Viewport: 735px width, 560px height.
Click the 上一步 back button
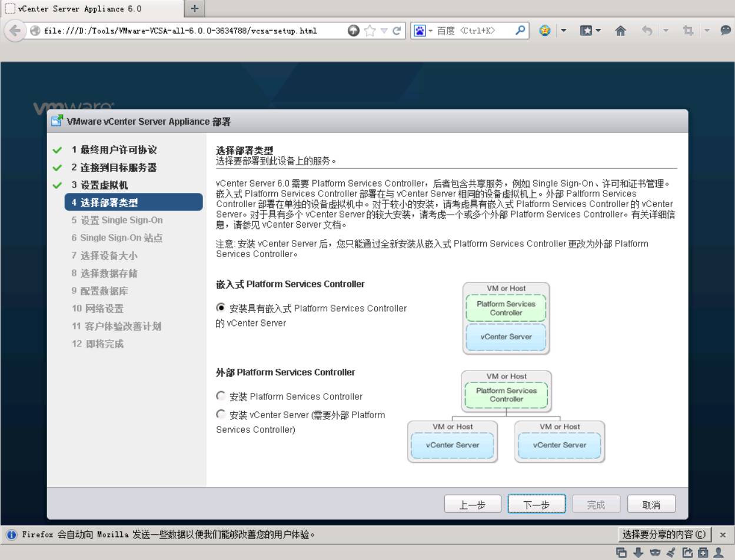click(x=473, y=504)
